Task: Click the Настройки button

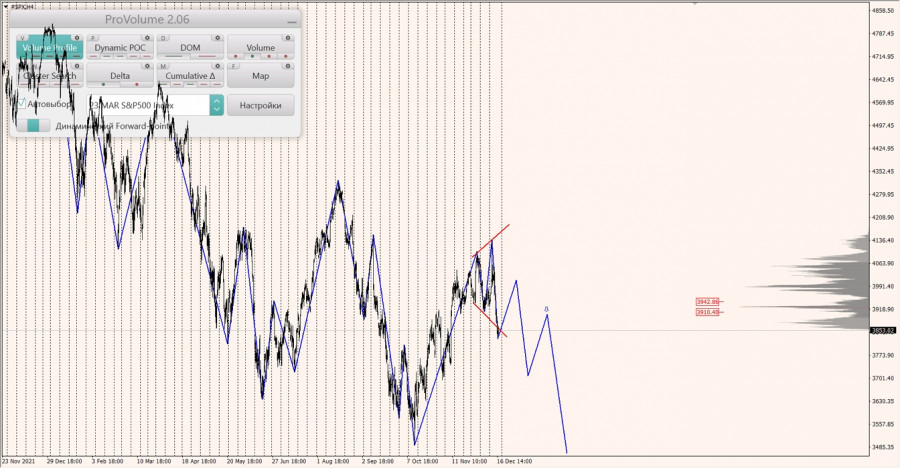Action: (x=260, y=105)
